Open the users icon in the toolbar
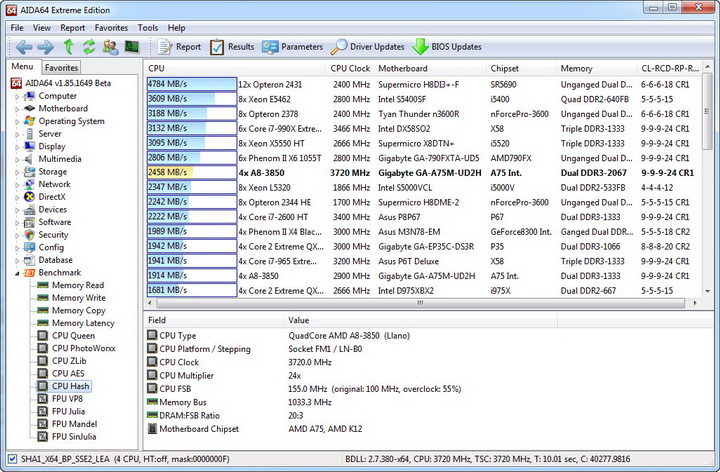The height and width of the screenshot is (472, 720). pos(110,47)
